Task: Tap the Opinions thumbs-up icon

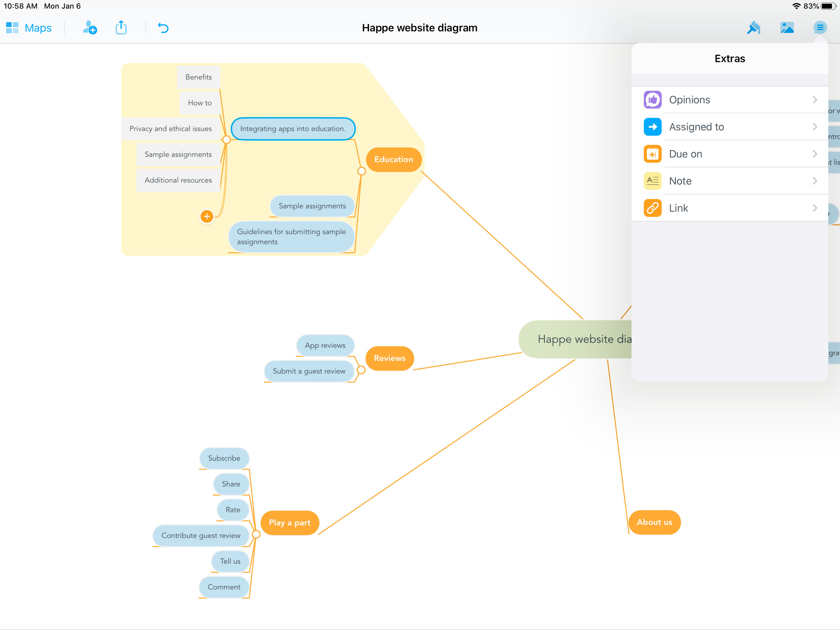Action: point(652,100)
